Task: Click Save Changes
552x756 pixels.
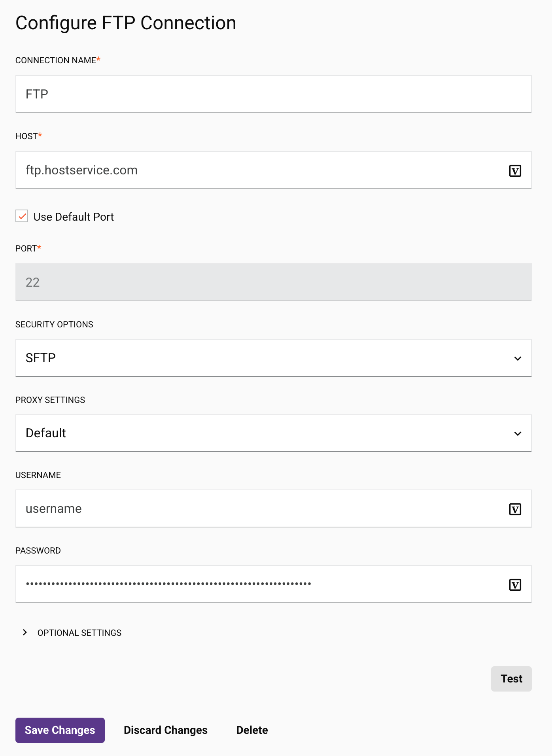Action: click(x=60, y=730)
